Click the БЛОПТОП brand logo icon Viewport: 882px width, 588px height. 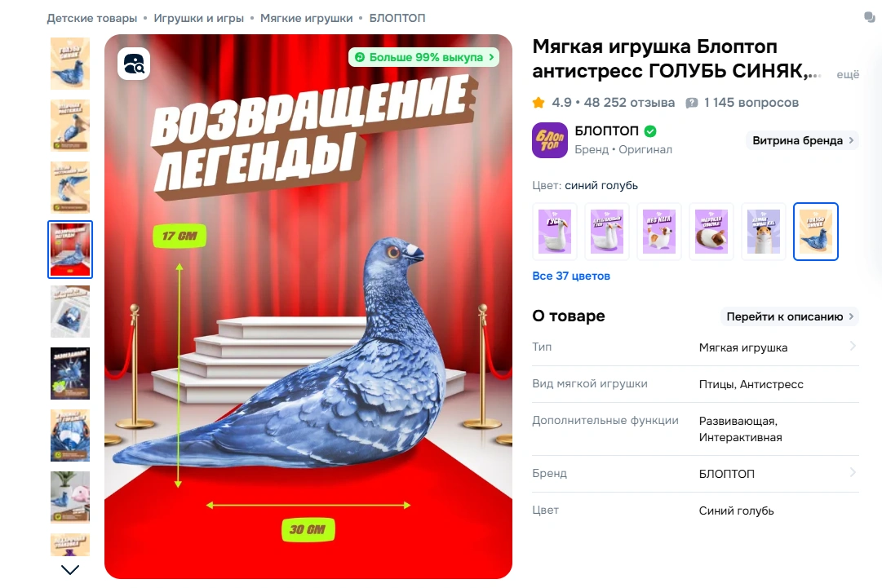[550, 140]
